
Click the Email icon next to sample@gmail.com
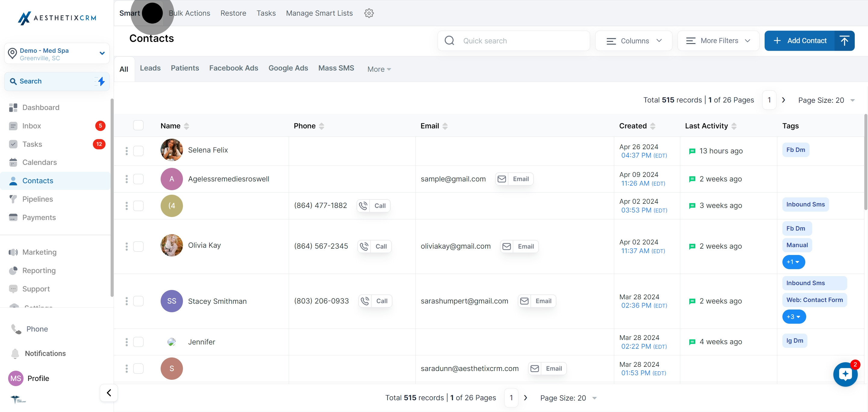[502, 179]
